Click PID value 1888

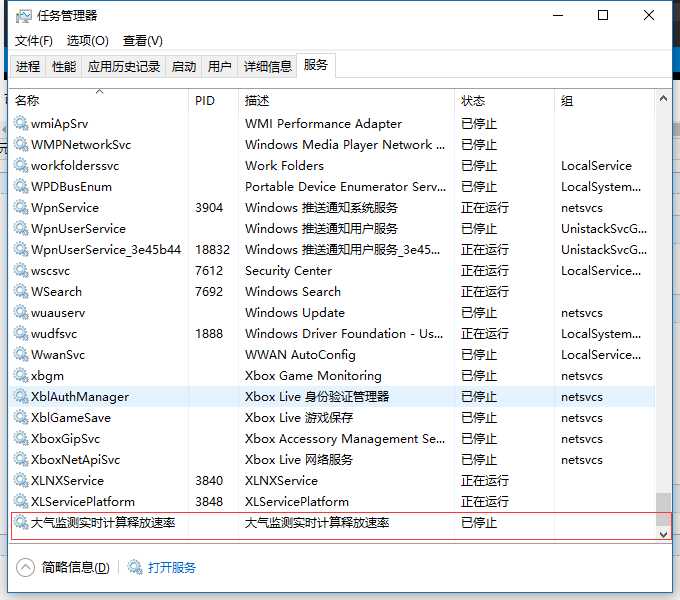[209, 333]
